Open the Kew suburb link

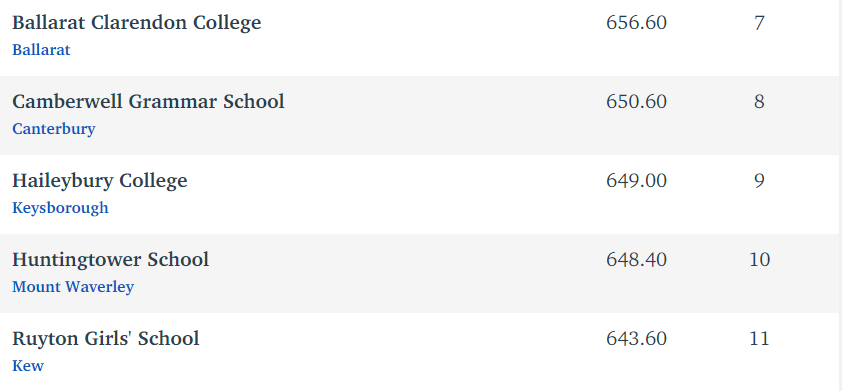click(x=28, y=366)
